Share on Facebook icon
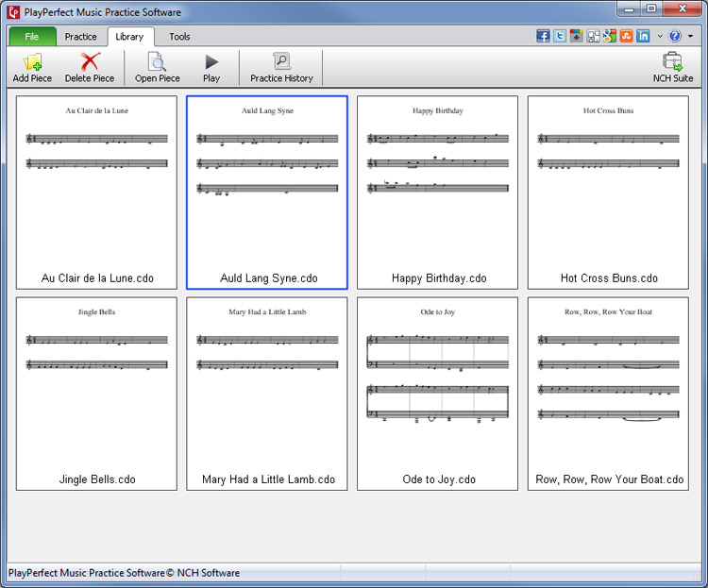This screenshot has width=708, height=588. click(x=543, y=36)
